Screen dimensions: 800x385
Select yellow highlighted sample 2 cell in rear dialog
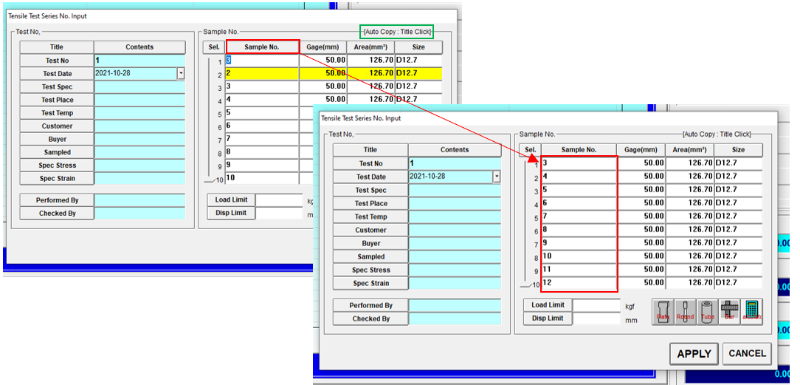pyautogui.click(x=262, y=73)
